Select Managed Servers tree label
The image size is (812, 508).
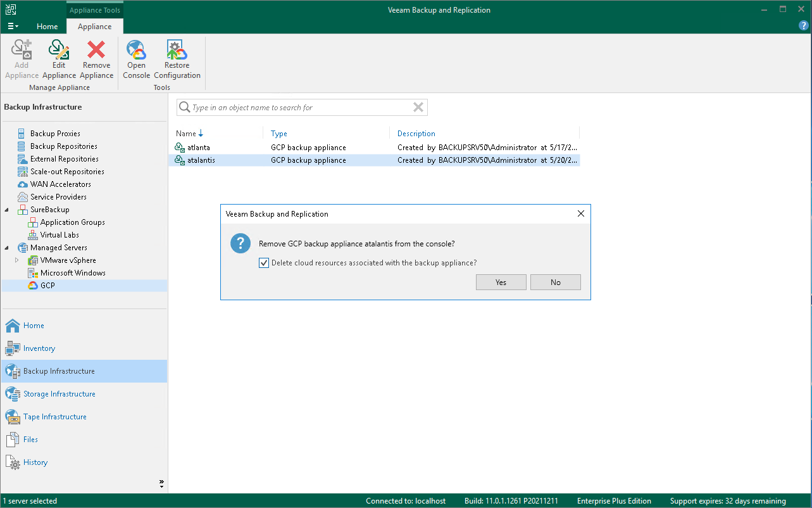(59, 248)
